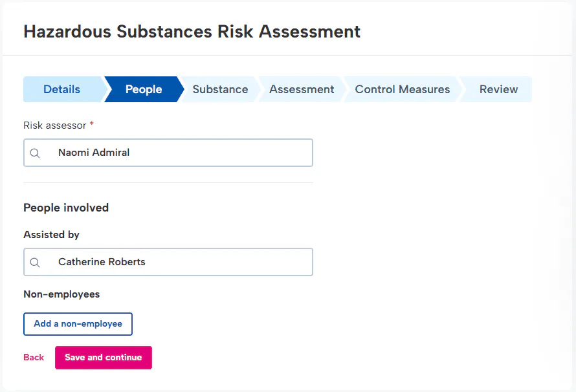Open the Assessment step tab
Screen dimensions: 576x392
[302, 89]
